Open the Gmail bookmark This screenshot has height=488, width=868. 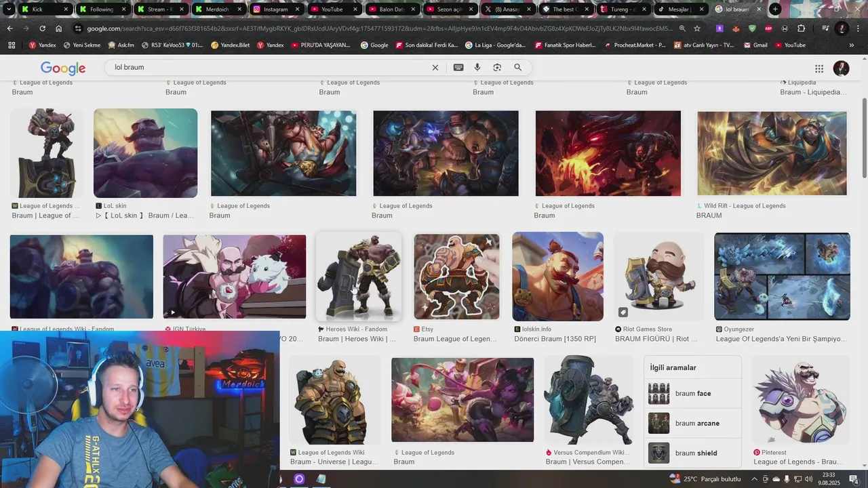point(755,45)
